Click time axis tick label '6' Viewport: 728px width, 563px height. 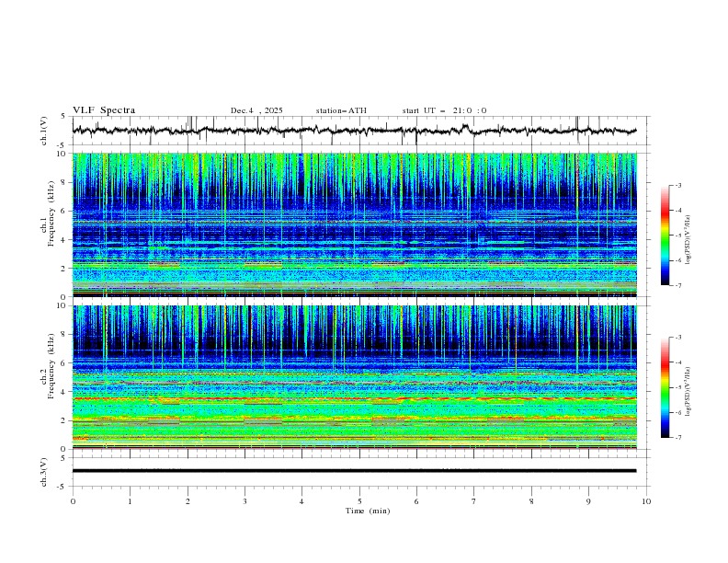click(416, 501)
